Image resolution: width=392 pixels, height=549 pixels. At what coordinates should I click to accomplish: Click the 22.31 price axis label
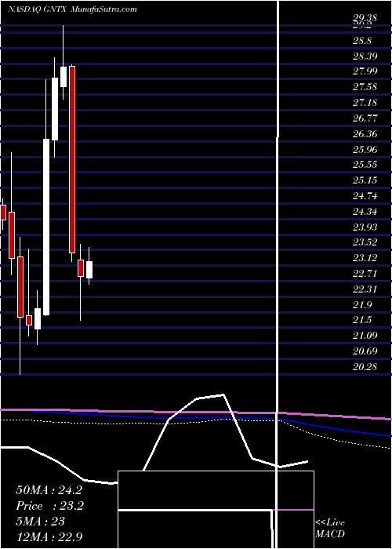(x=365, y=289)
